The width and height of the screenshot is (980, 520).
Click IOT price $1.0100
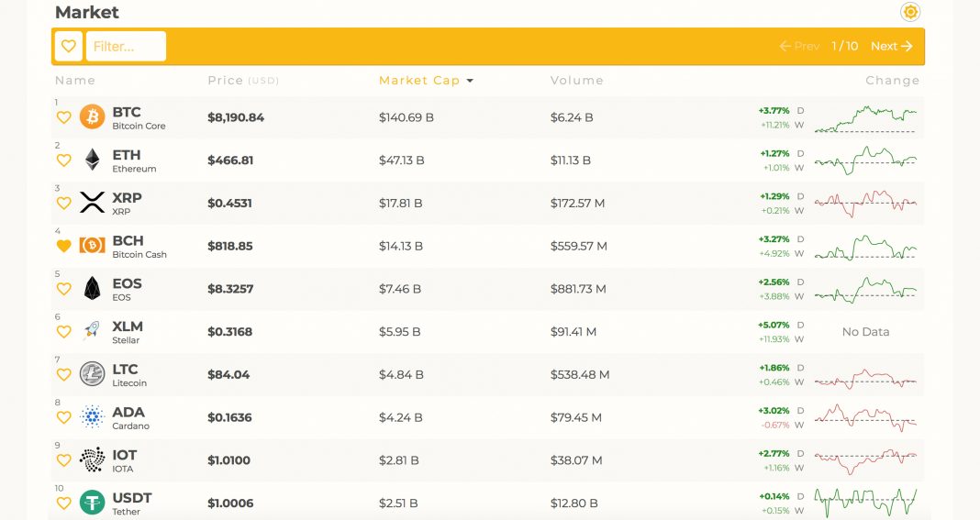pos(228,460)
